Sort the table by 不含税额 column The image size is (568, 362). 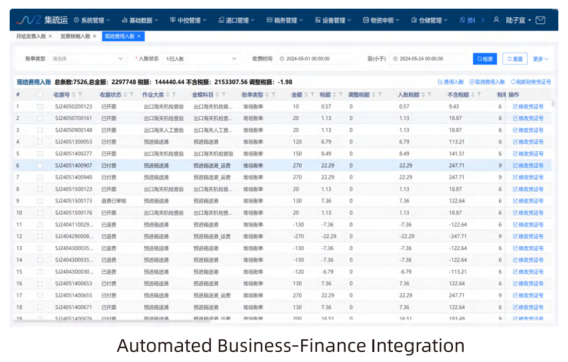point(473,95)
